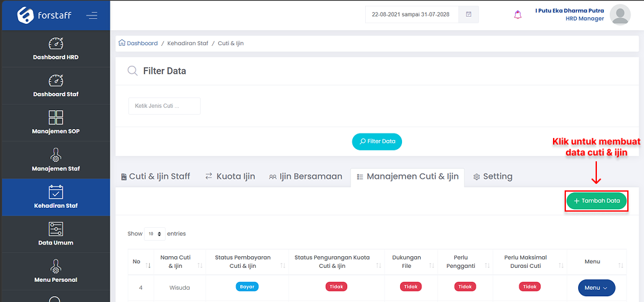Sort by Perlu Maksimal Durasi Cuti
This screenshot has height=302, width=644.
(x=530, y=262)
